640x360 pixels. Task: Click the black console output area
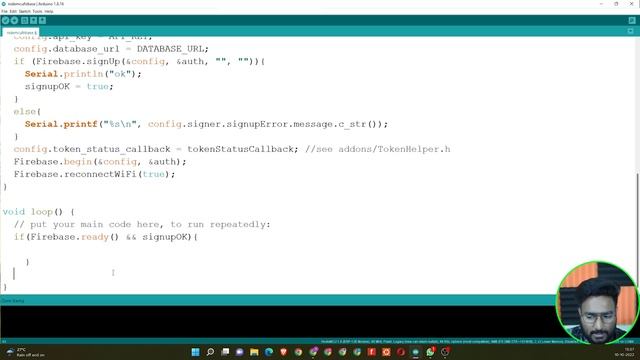[x=278, y=322]
